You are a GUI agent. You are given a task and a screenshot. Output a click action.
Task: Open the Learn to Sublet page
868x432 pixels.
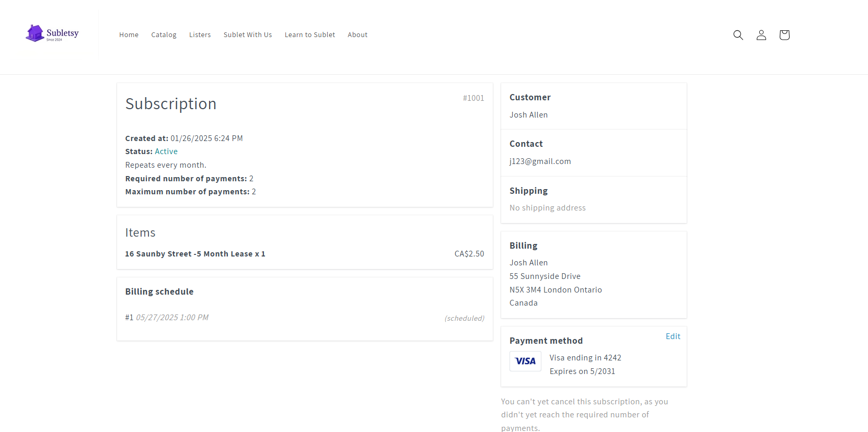tap(309, 35)
